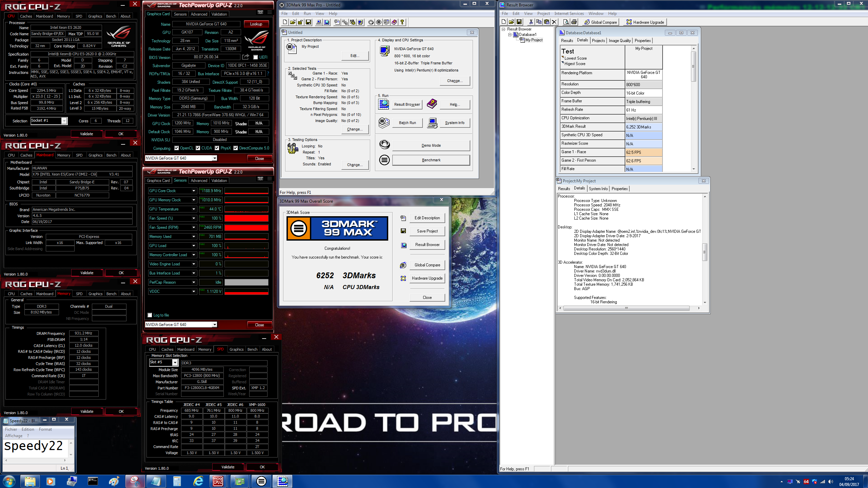
Task: Open Internet Services menu in Result Browser
Action: [569, 14]
